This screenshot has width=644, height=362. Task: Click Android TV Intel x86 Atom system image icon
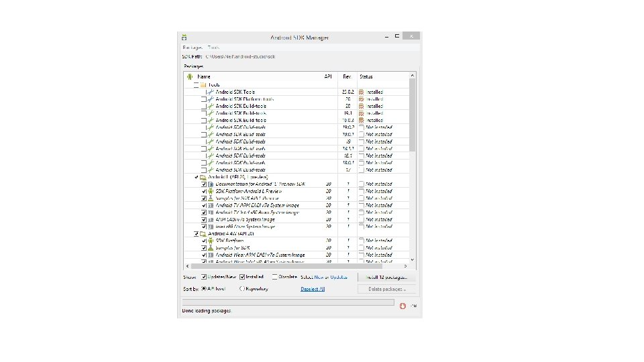(x=211, y=213)
